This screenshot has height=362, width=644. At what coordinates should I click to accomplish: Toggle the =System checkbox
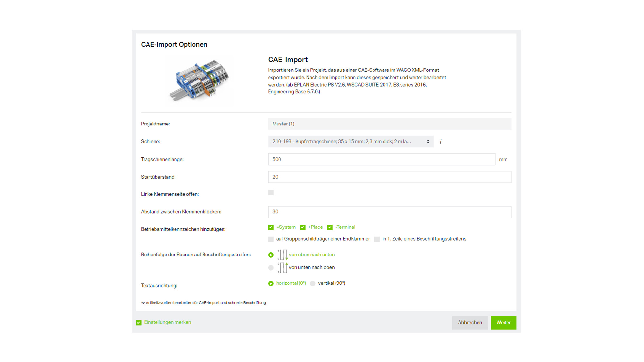[x=271, y=227]
